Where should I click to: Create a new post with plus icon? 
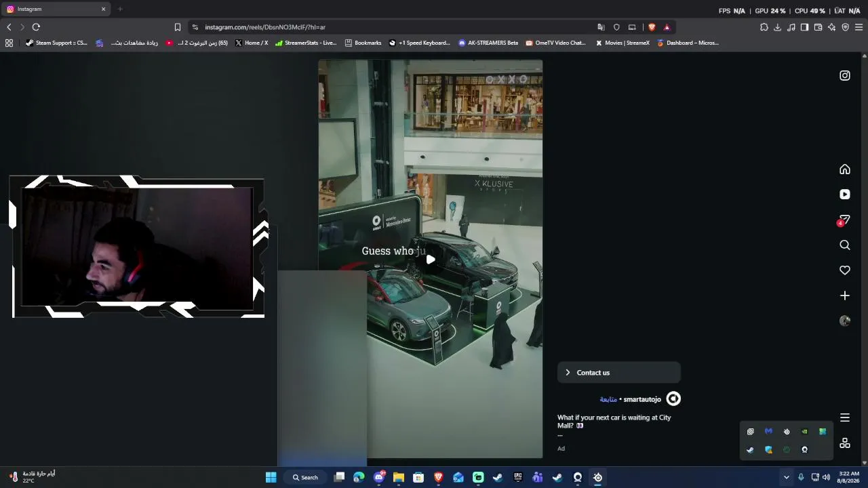[x=845, y=296]
